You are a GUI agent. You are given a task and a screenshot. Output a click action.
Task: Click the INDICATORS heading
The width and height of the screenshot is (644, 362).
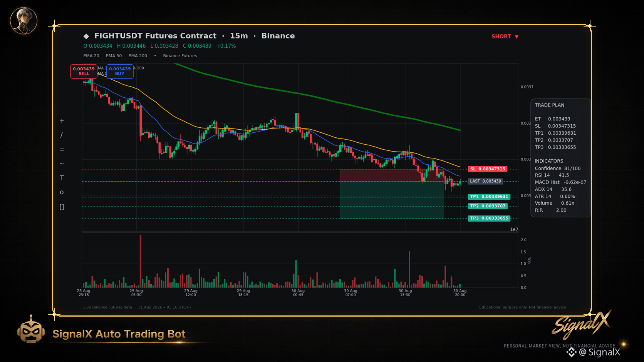[x=549, y=161]
